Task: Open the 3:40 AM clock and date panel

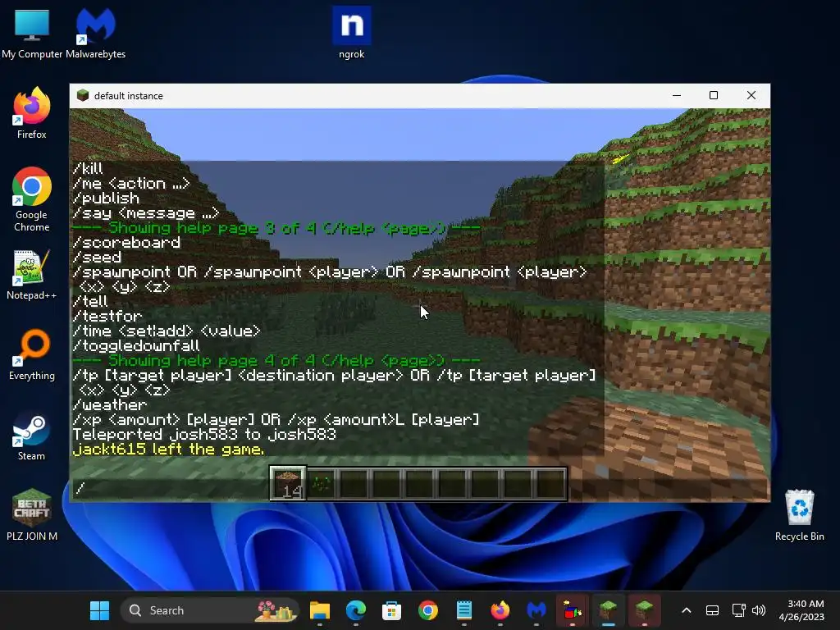Action: [x=801, y=610]
